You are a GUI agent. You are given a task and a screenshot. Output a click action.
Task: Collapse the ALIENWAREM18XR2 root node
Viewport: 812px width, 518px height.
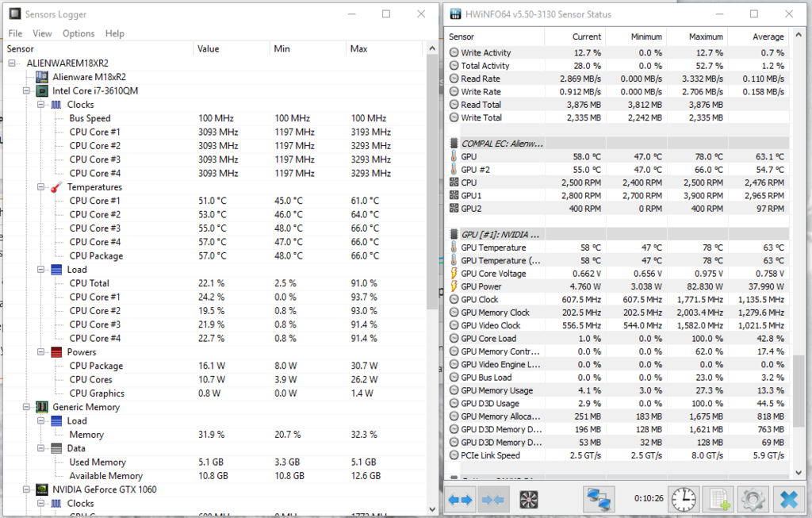12,63
